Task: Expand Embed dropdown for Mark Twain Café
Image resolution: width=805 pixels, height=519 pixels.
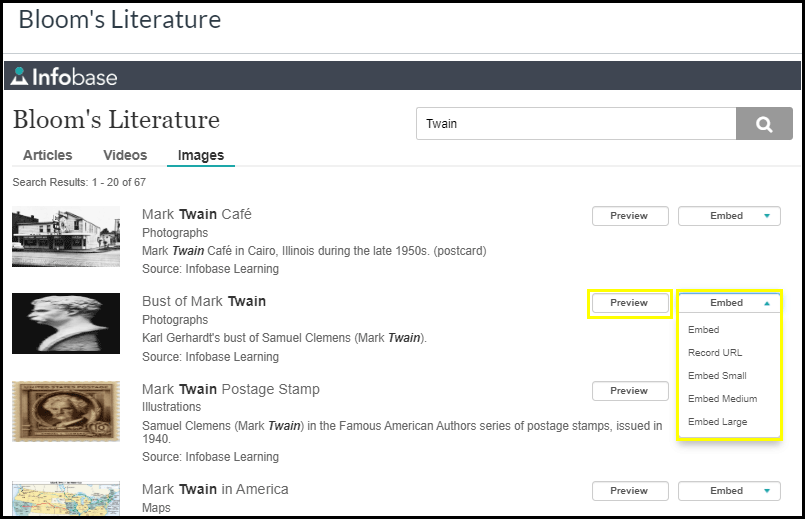Action: [728, 216]
